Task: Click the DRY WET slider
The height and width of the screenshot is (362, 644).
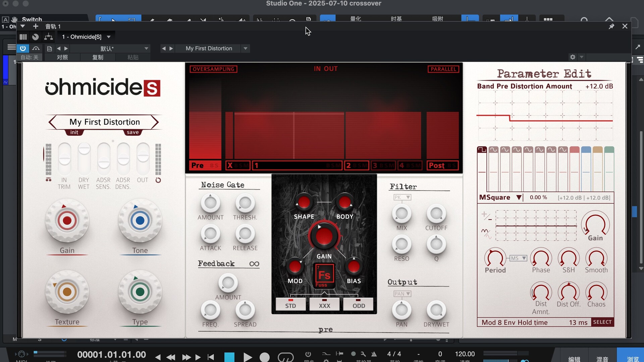Action: 84,159
